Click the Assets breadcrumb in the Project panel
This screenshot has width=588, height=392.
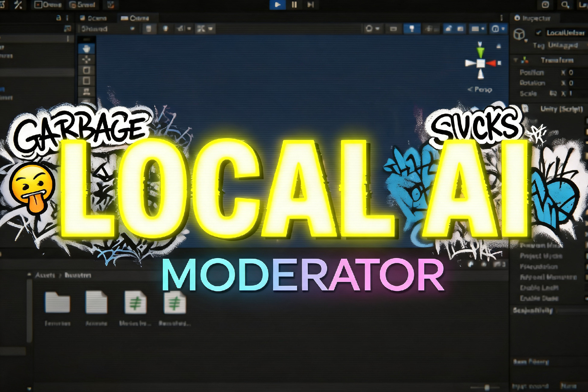pyautogui.click(x=45, y=275)
